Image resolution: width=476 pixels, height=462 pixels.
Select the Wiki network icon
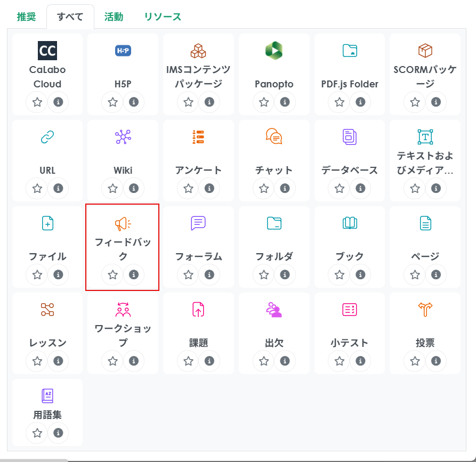point(123,137)
